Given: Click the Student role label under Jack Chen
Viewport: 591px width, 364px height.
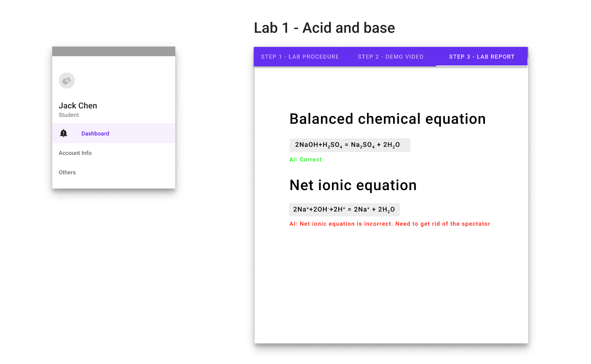Looking at the screenshot, I should pyautogui.click(x=68, y=115).
